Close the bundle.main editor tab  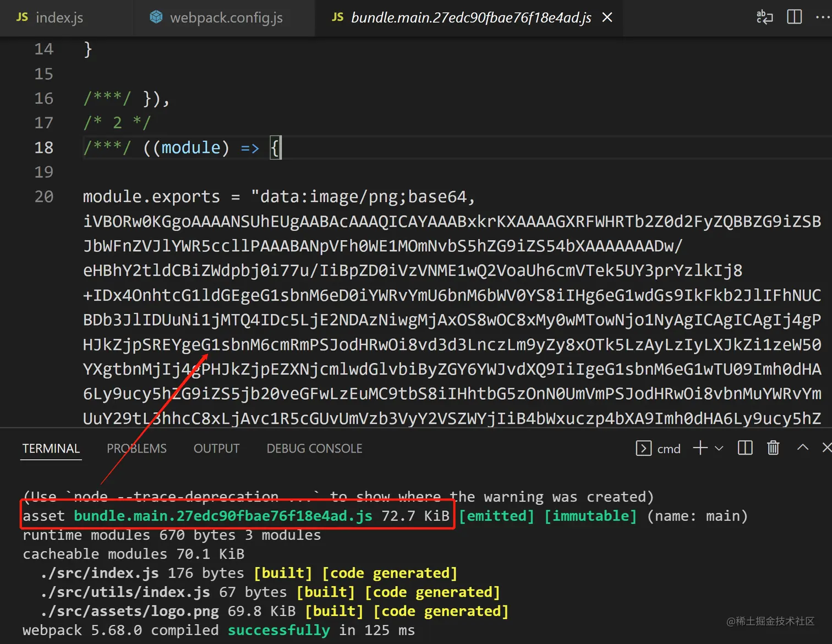(x=607, y=18)
